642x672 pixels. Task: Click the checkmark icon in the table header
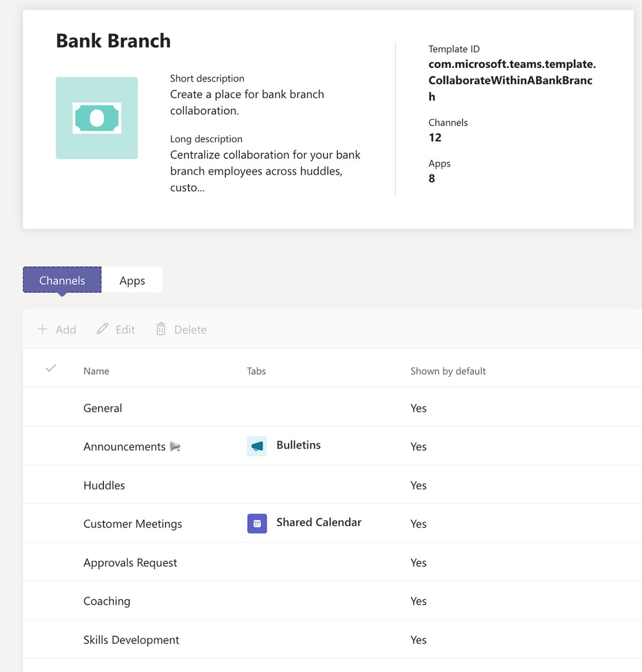pyautogui.click(x=50, y=368)
